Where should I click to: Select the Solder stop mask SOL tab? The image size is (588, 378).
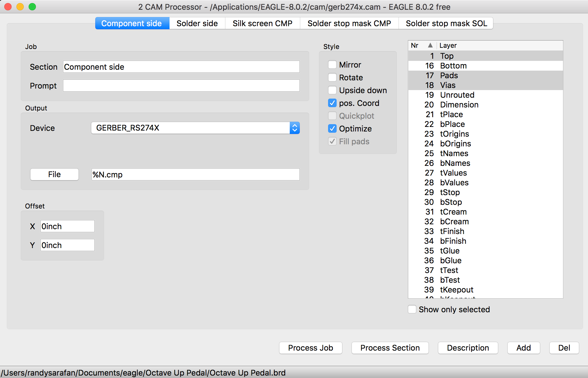[446, 23]
